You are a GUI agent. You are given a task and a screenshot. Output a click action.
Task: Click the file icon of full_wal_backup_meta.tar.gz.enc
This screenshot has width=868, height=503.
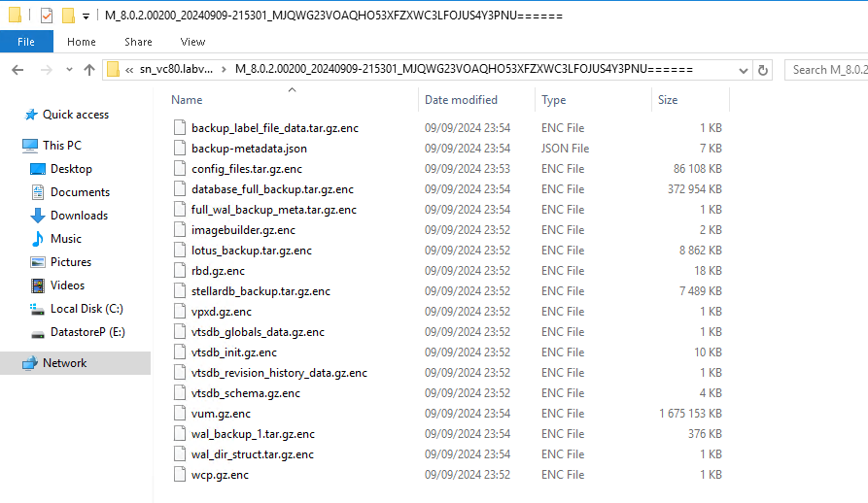[180, 210]
